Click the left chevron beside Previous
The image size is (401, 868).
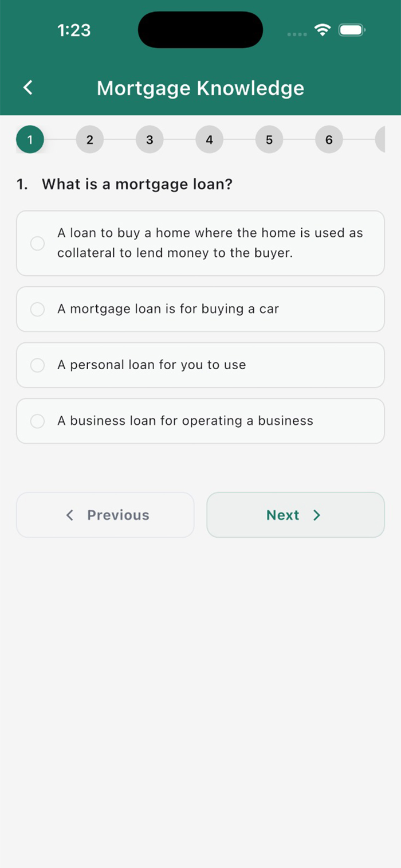click(70, 515)
